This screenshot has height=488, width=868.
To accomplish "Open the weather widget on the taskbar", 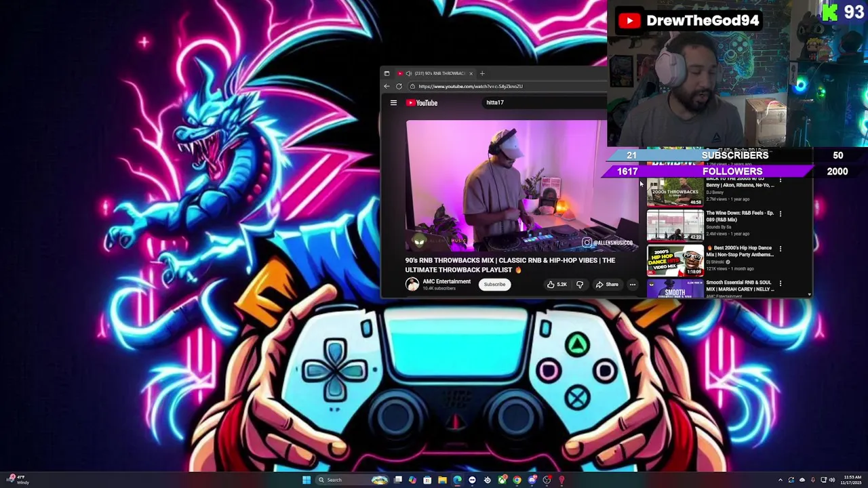I will click(16, 480).
